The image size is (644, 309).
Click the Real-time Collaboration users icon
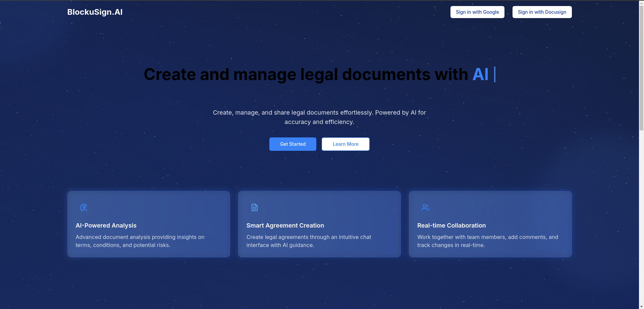425,207
